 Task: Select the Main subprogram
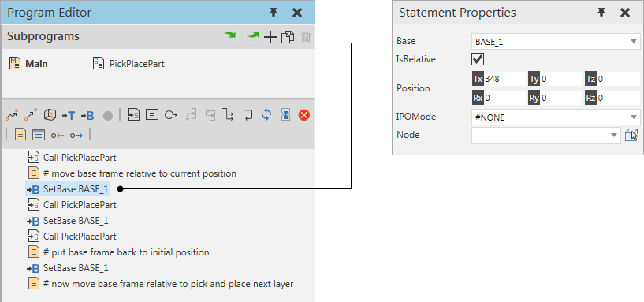28,64
